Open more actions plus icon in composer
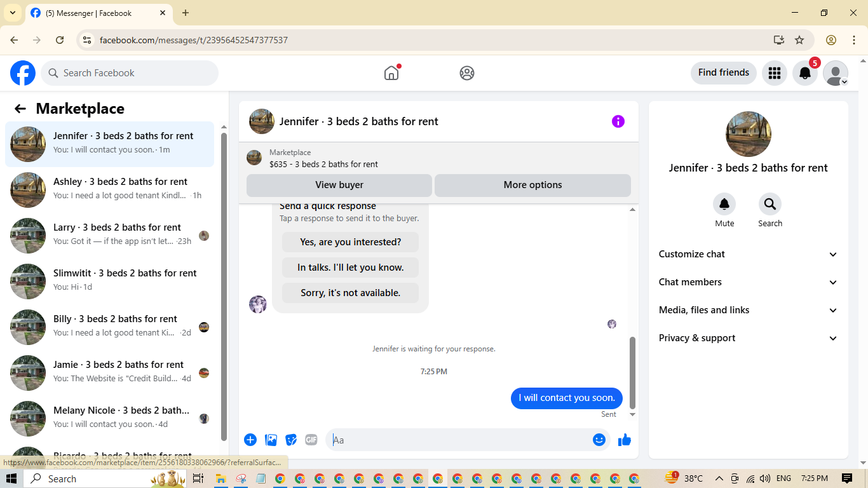The image size is (868, 488). 250,440
